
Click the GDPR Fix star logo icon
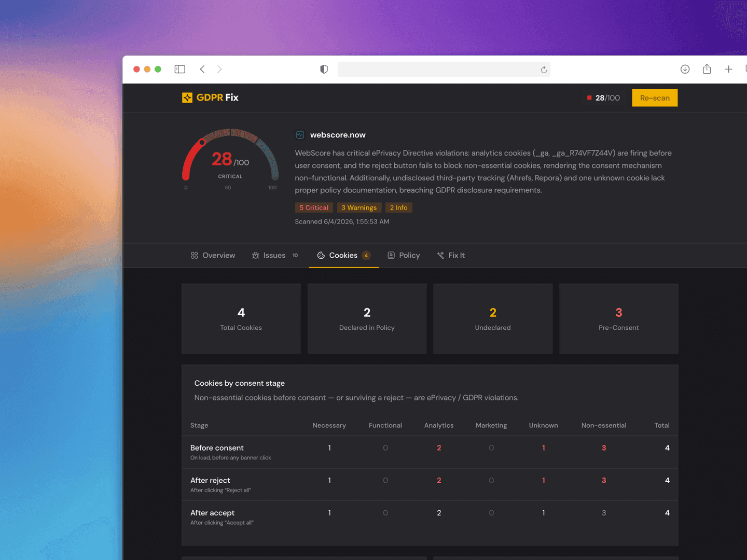pyautogui.click(x=187, y=97)
